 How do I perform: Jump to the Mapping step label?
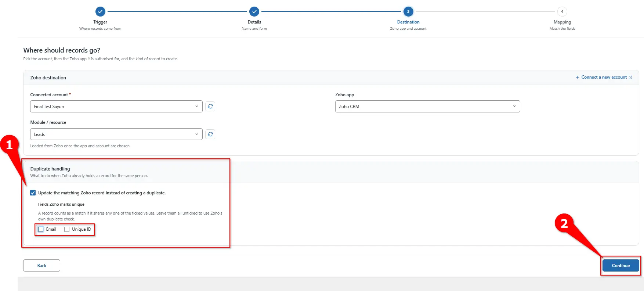562,22
